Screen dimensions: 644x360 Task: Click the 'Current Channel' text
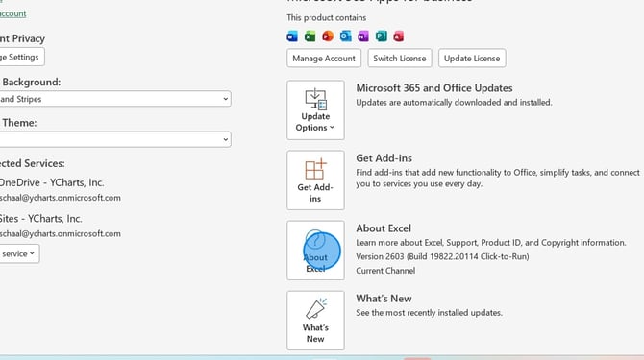385,271
